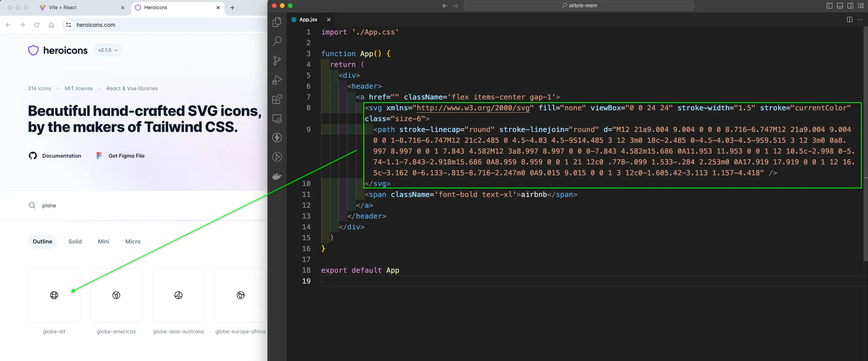The width and height of the screenshot is (868, 361).
Task: Close the Vite + React browser tab
Action: [x=123, y=8]
